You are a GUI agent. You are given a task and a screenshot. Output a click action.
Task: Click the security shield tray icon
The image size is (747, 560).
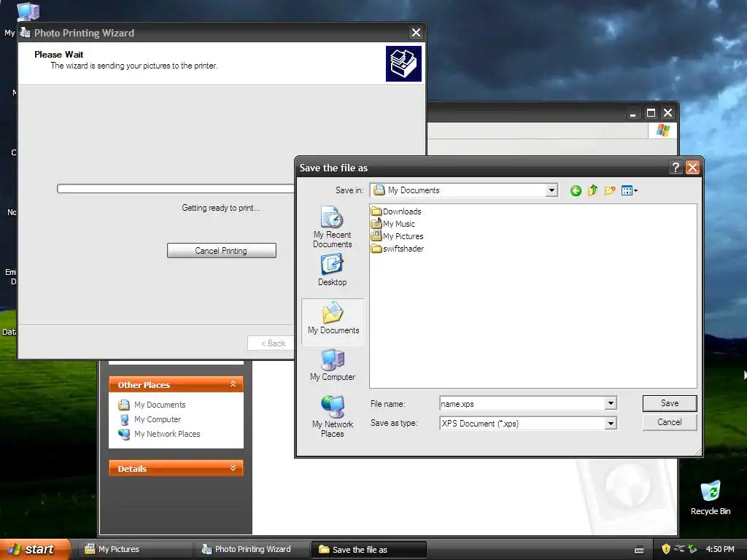pyautogui.click(x=665, y=549)
